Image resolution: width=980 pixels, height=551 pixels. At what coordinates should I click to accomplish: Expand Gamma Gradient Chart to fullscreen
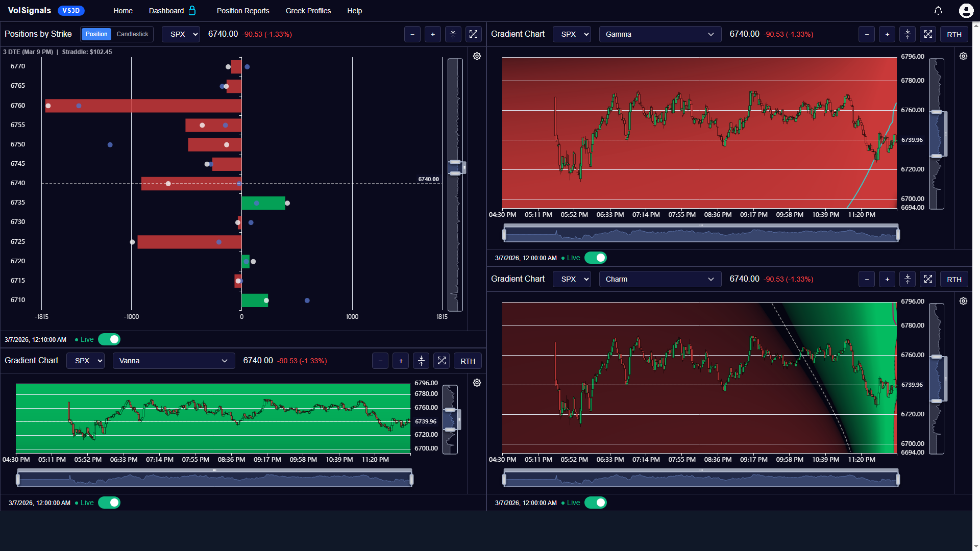click(x=928, y=34)
